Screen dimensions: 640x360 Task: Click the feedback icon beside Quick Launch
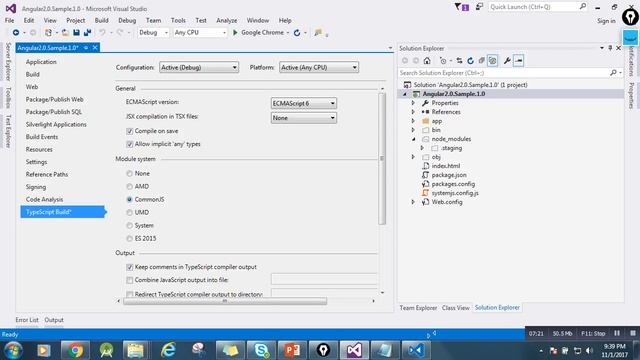[479, 7]
